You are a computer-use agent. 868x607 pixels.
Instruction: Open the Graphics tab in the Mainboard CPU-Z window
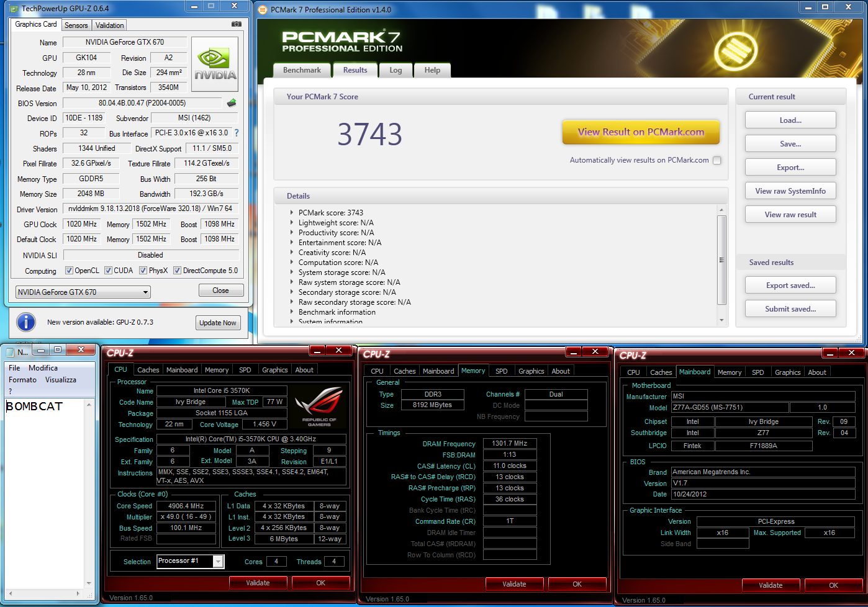(787, 372)
